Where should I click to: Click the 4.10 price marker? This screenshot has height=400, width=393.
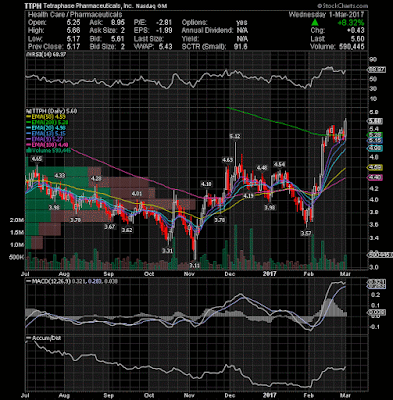pos(206,184)
